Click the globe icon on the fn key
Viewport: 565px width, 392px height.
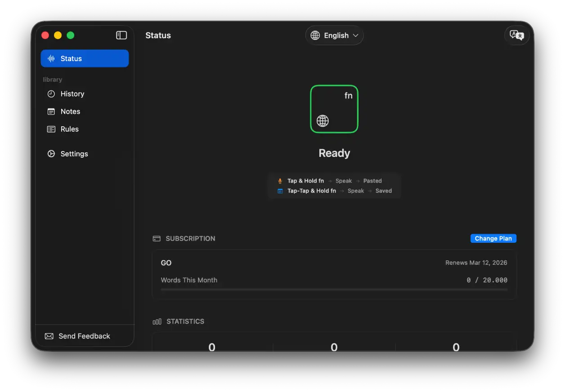(x=323, y=120)
